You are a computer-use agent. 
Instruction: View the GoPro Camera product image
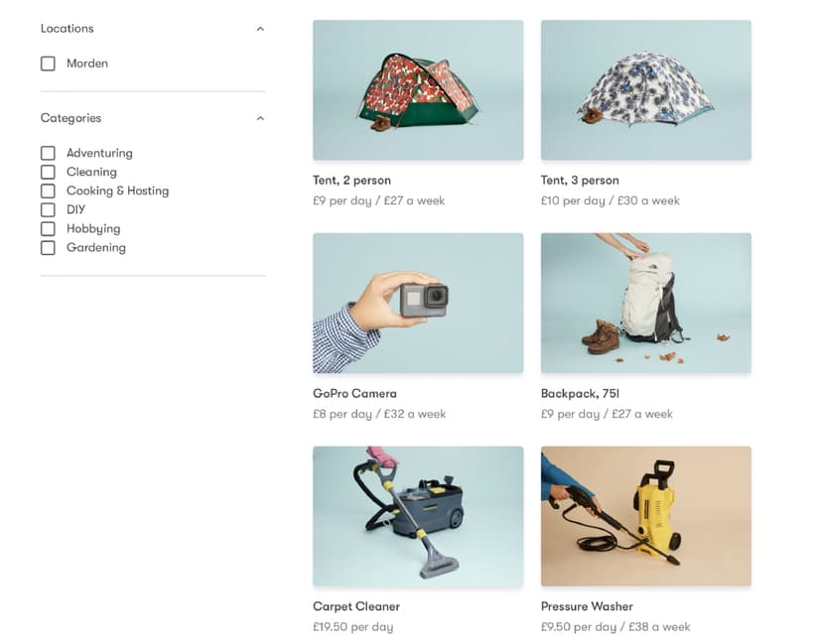coord(418,303)
